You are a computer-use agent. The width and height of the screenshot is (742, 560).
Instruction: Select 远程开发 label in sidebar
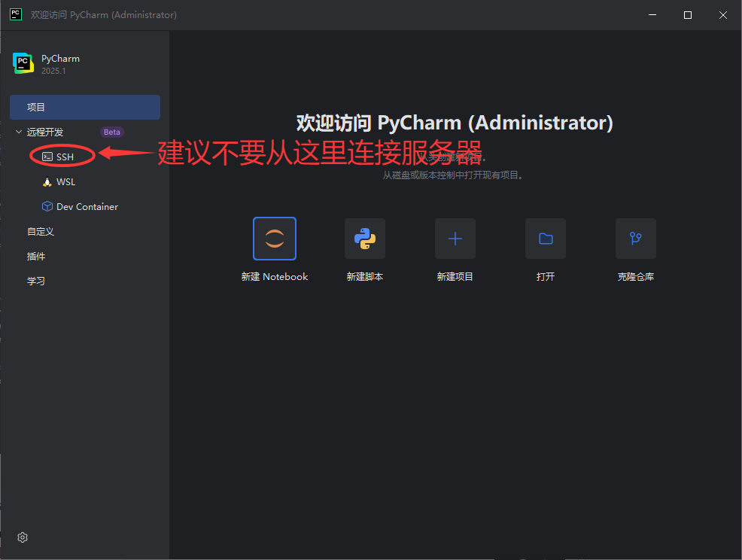coord(45,132)
